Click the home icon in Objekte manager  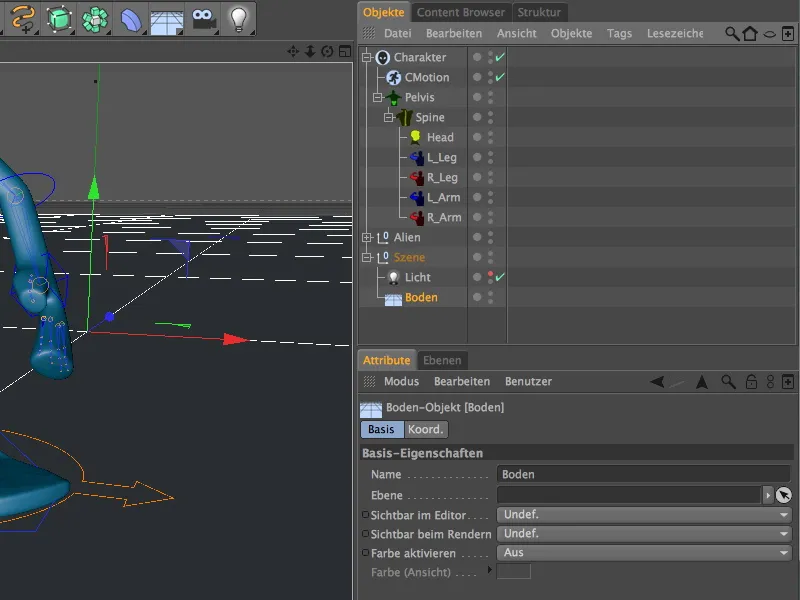[750, 34]
